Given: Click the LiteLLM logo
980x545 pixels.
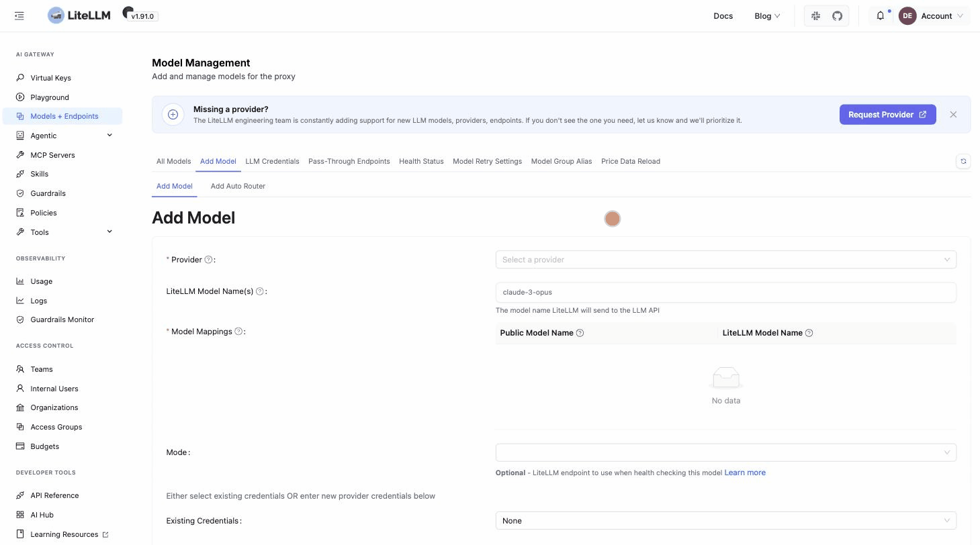Looking at the screenshot, I should (x=79, y=15).
